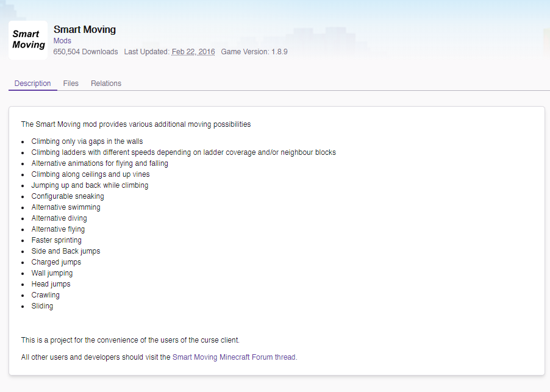Click the 'Configurable sneaking' list item
550x392 pixels.
point(68,196)
